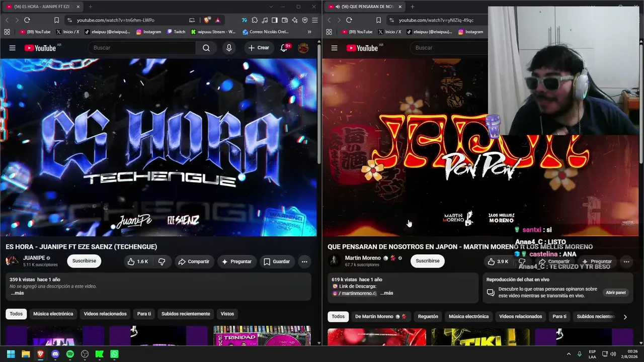Switch to the QUE PENSARAN DE NOS tab

[365, 7]
